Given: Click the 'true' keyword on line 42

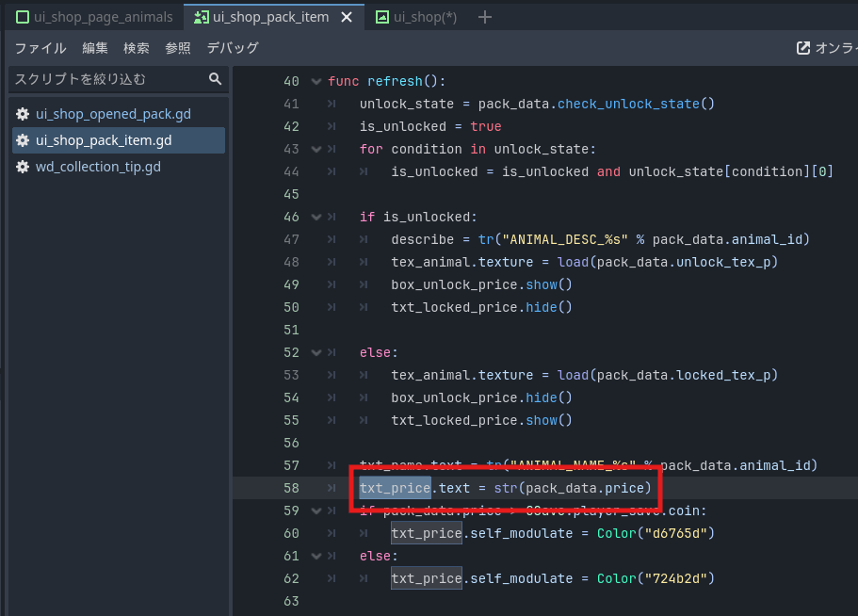Looking at the screenshot, I should [485, 126].
